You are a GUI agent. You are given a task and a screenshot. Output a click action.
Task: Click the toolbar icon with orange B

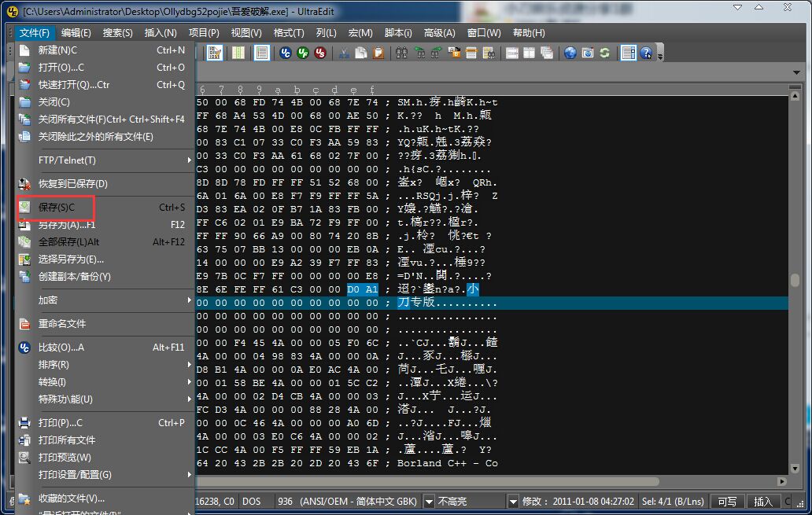(x=454, y=53)
